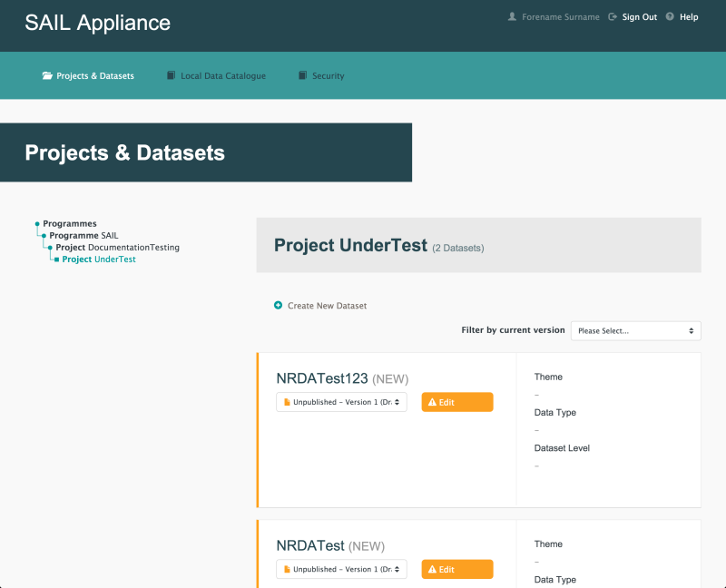This screenshot has width=726, height=588.
Task: Click the folder icon beside Projects & Datasets
Action: [47, 76]
